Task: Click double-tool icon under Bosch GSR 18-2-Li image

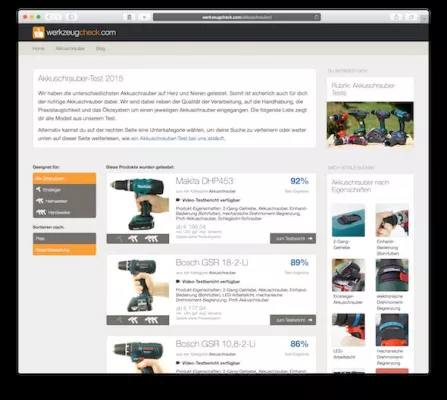Action: (133, 320)
